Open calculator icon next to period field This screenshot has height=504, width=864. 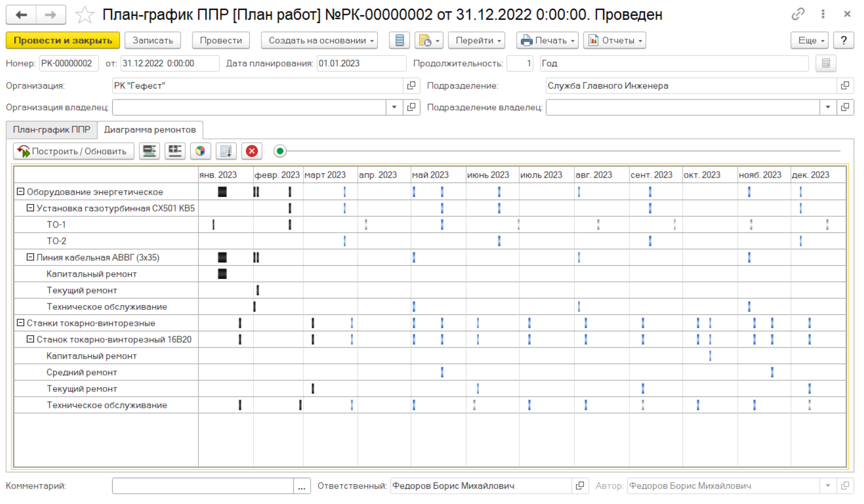[x=826, y=63]
